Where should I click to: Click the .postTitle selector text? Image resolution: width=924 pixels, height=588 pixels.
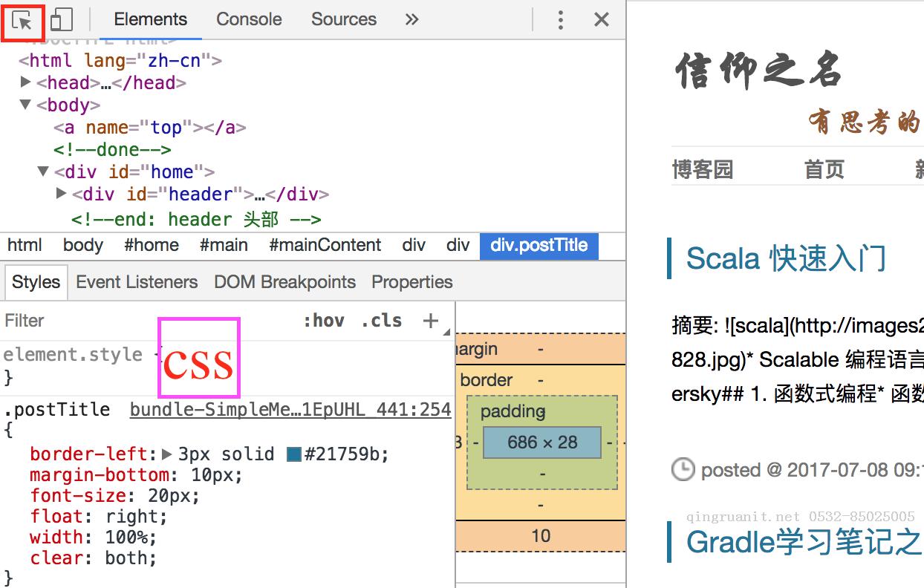[x=56, y=410]
